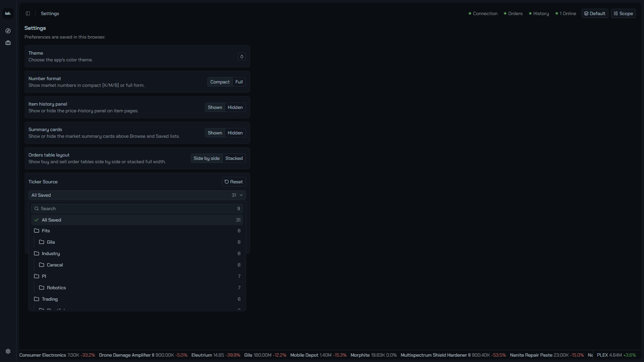Open the theme color droplet picker

pos(242,56)
